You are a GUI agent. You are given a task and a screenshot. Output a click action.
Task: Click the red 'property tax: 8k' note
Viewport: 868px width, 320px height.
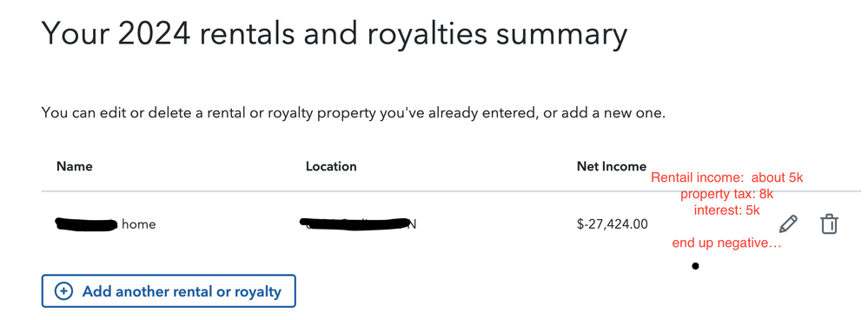(726, 194)
